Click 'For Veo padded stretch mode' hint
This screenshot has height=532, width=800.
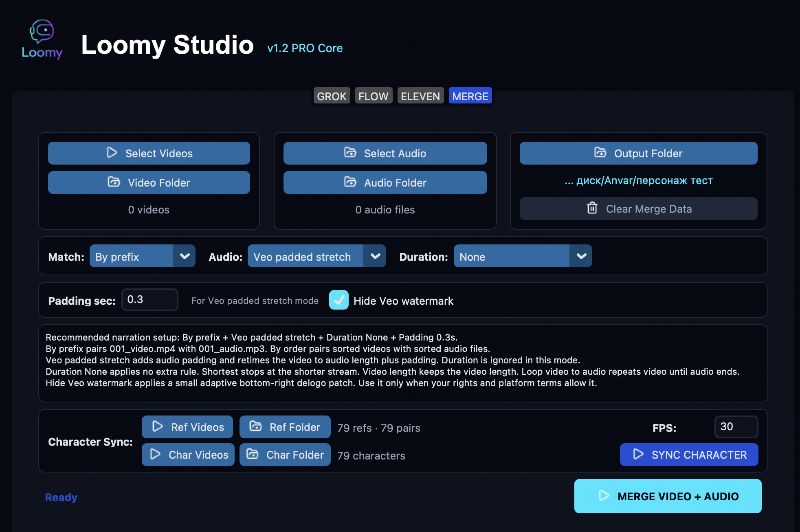[255, 301]
